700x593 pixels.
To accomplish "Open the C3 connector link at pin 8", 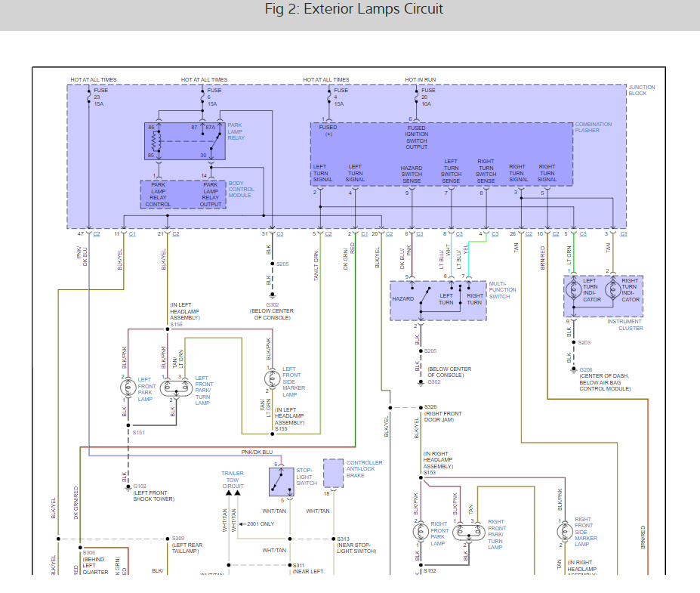I will point(459,234).
